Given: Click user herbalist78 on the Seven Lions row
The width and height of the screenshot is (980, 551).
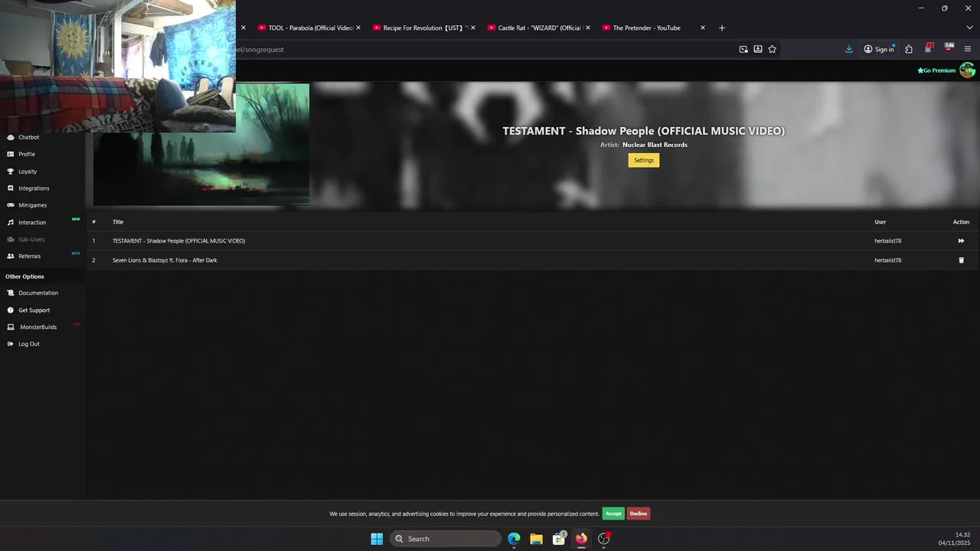Looking at the screenshot, I should [888, 260].
